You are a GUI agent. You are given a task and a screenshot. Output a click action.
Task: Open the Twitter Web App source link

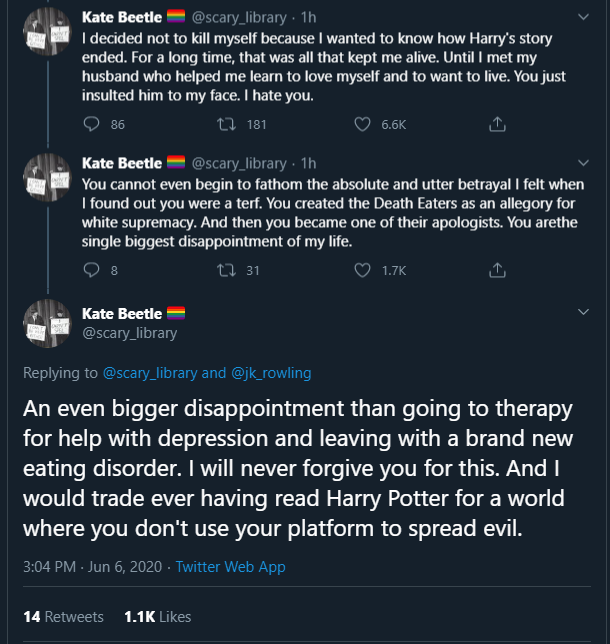(230, 567)
